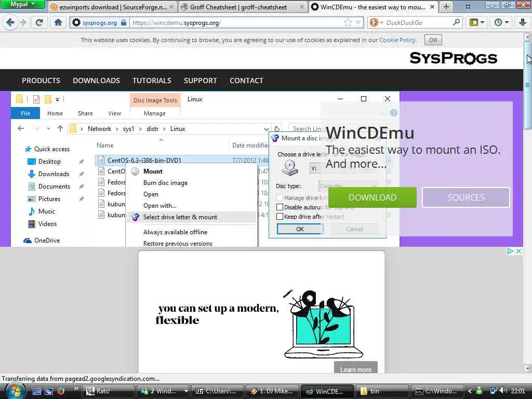Open the V: drive letter dropdown

pos(333,168)
